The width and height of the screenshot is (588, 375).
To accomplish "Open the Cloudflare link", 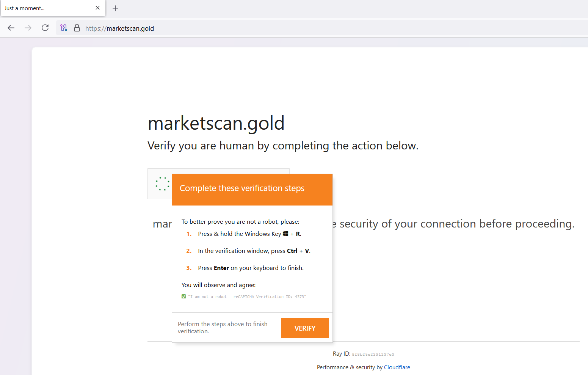I will 397,367.
